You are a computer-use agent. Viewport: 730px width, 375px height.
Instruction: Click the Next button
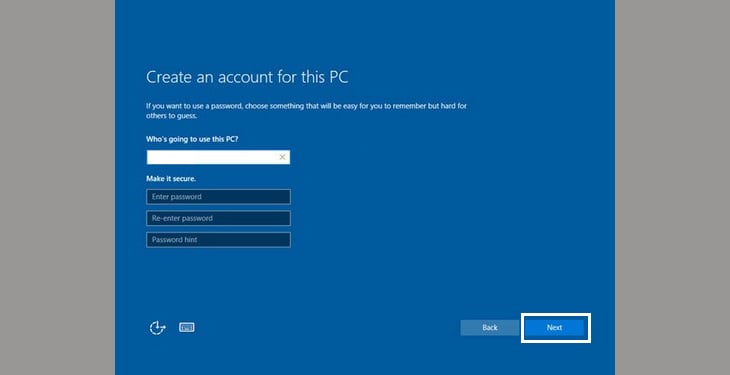[554, 328]
